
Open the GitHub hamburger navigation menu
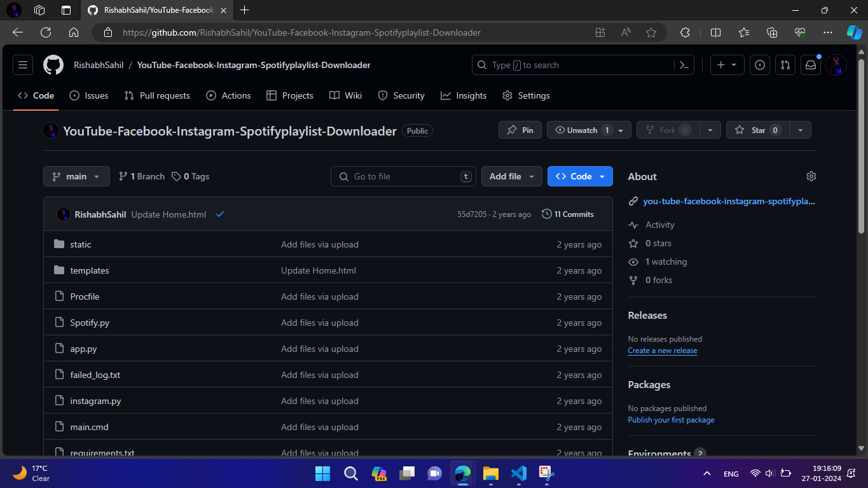tap(23, 65)
